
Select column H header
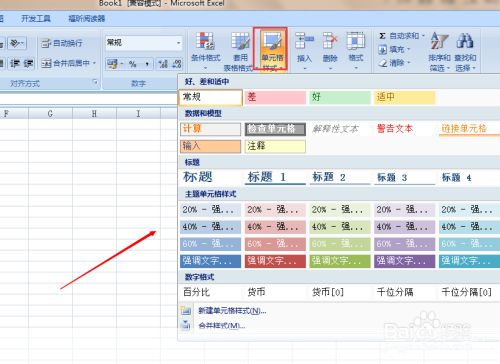[x=94, y=114]
